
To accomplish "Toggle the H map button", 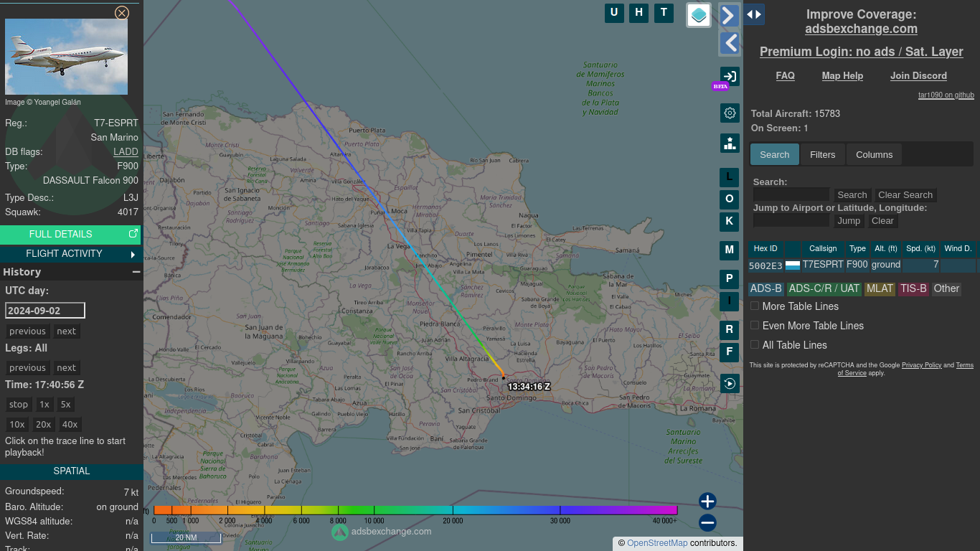I will pos(639,12).
